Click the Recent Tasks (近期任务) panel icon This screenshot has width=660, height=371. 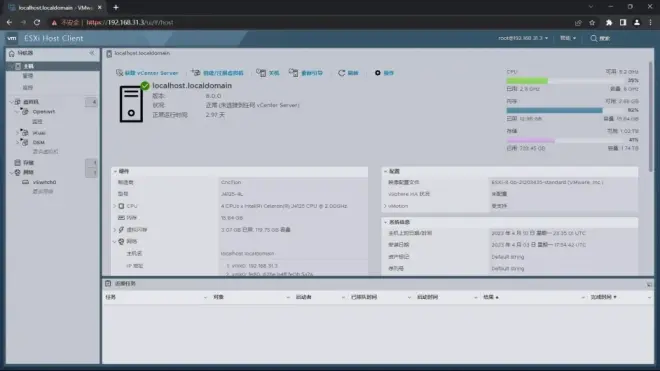(108, 283)
